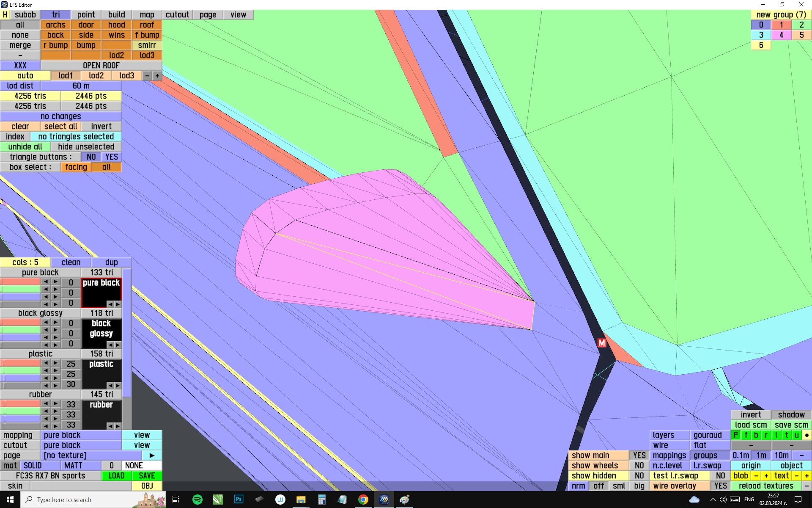
Task: Click reload textures button
Action: coord(766,486)
